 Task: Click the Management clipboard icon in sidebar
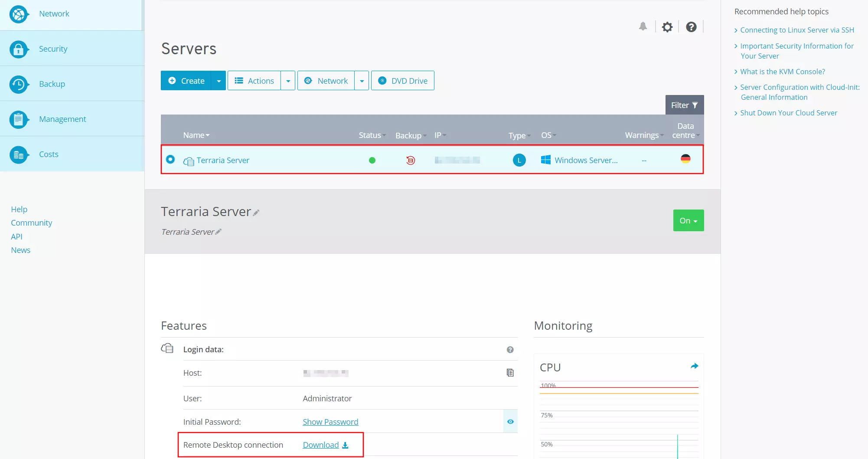pyautogui.click(x=19, y=119)
